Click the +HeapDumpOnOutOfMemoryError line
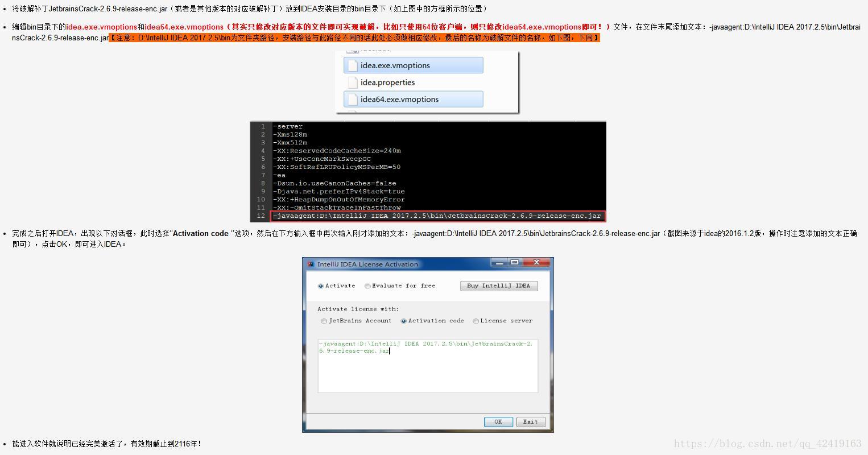Viewport: 868px width, 455px height. tap(339, 200)
